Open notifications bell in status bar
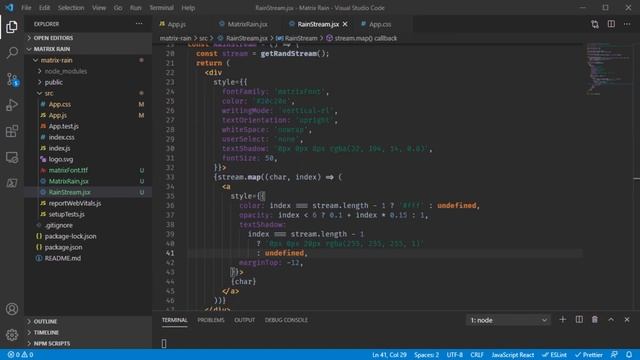640x360 pixels. (x=629, y=355)
